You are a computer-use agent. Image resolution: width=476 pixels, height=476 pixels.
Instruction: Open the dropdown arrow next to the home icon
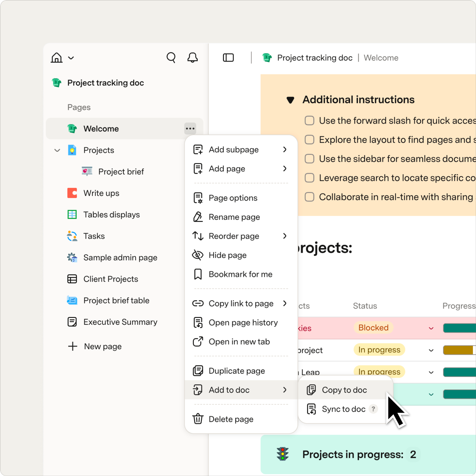point(71,58)
